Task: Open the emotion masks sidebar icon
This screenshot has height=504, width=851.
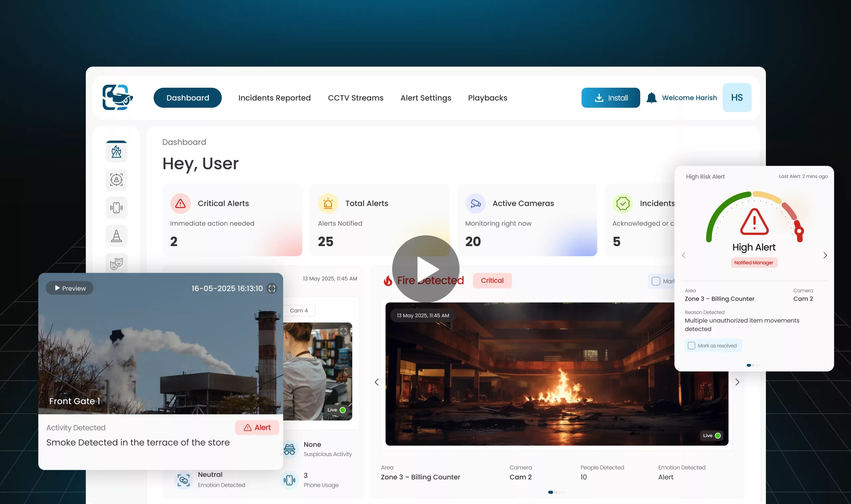Action: (116, 263)
